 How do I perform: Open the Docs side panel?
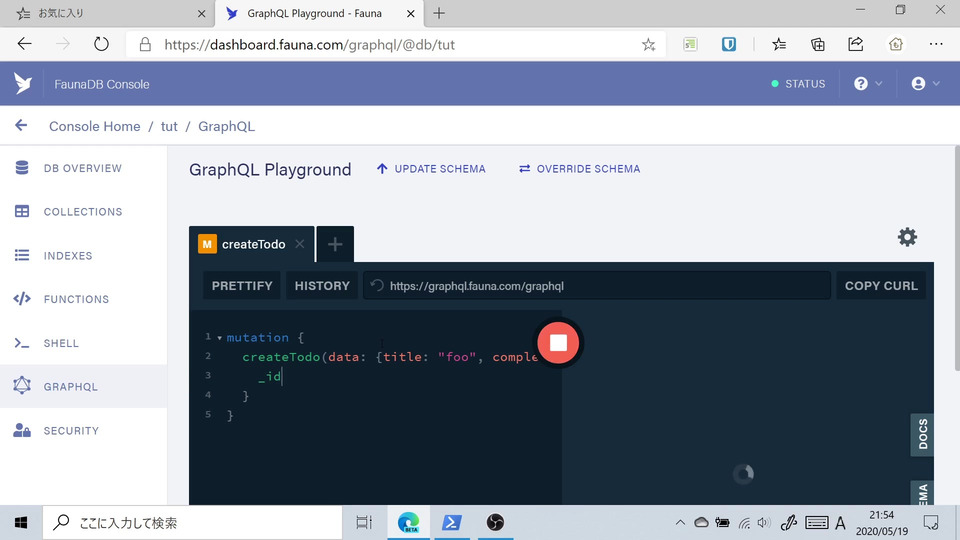pyautogui.click(x=923, y=435)
